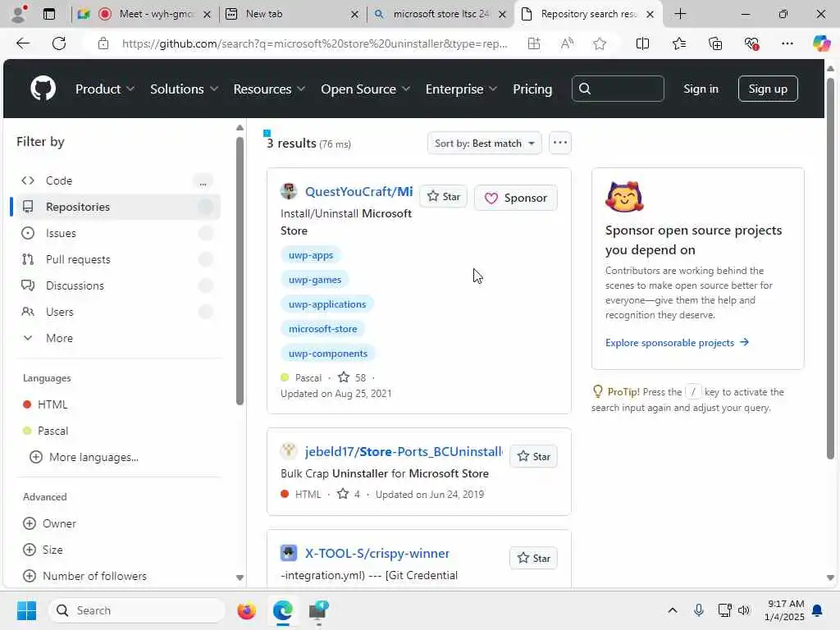Image resolution: width=840 pixels, height=630 pixels.
Task: Click the site info lock icon
Action: (103, 43)
